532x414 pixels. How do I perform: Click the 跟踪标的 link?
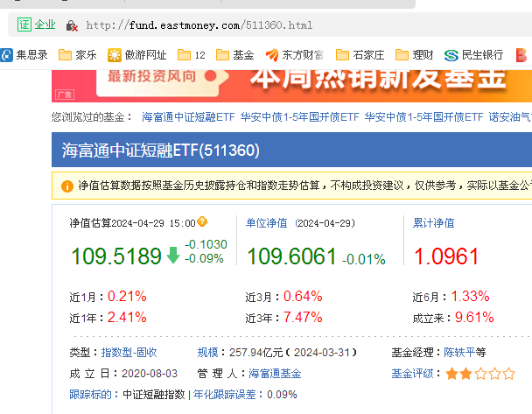(90, 395)
